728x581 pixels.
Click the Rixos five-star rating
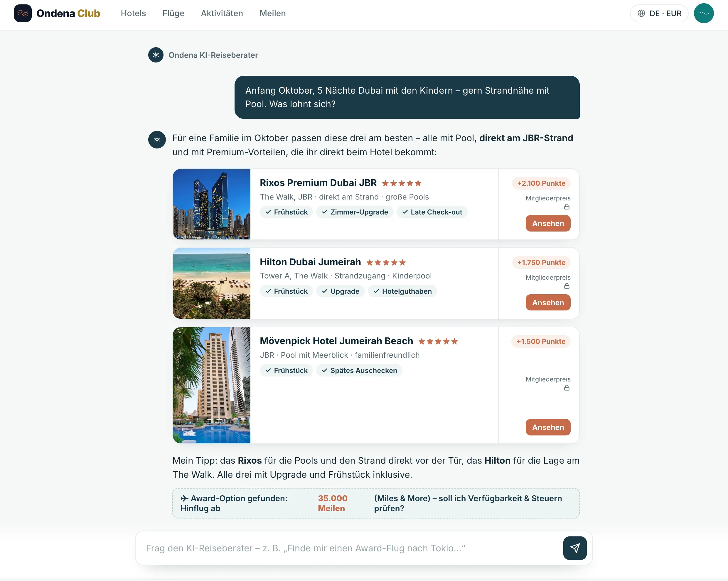click(402, 183)
